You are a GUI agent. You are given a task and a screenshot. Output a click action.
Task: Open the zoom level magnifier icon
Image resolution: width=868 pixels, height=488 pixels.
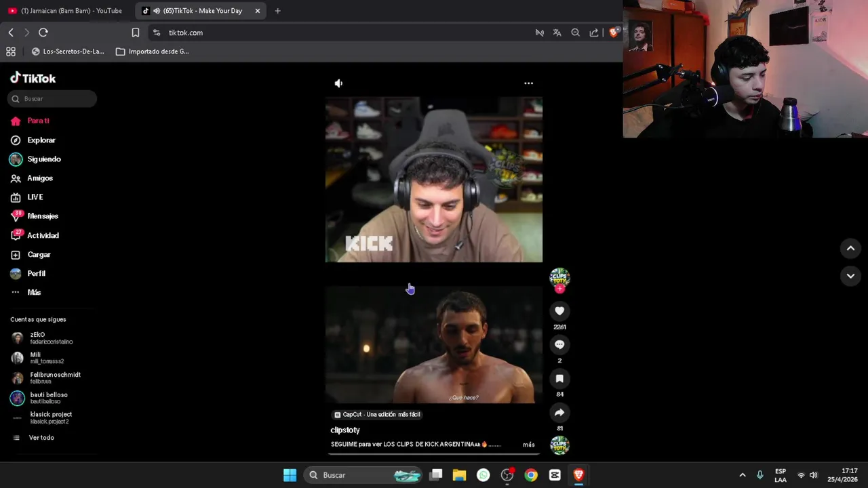[576, 33]
